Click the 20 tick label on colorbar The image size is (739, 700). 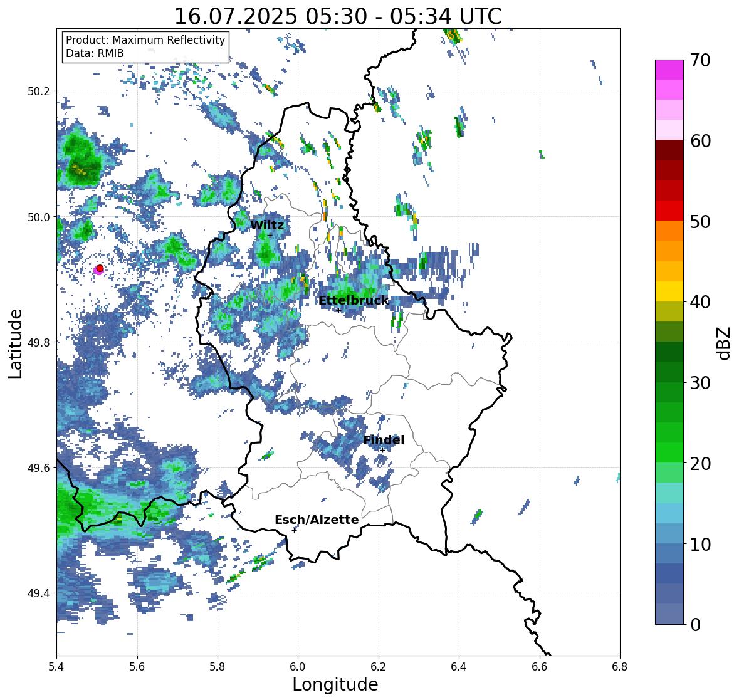[x=700, y=464]
